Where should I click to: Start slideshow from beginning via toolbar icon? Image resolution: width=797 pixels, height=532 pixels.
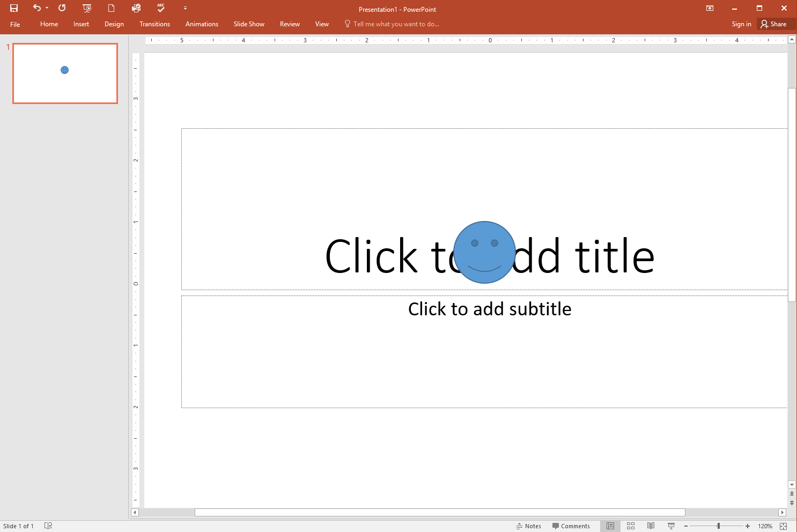(x=87, y=8)
